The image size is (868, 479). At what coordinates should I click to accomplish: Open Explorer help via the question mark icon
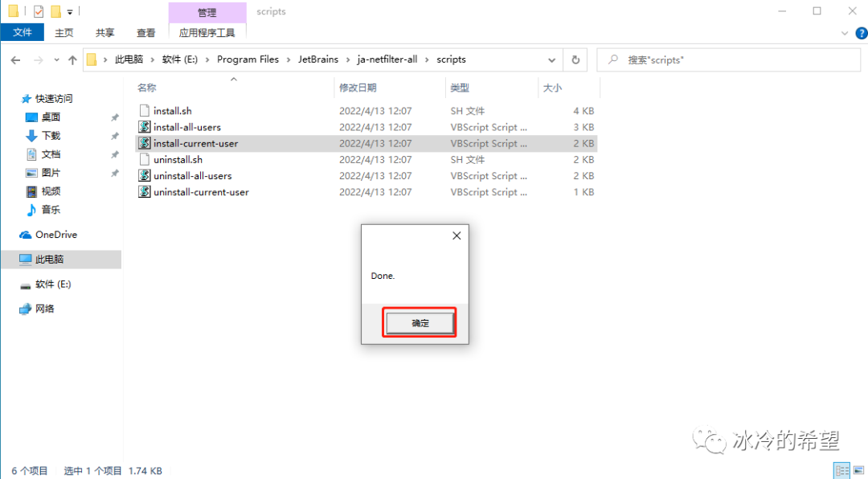[x=862, y=33]
